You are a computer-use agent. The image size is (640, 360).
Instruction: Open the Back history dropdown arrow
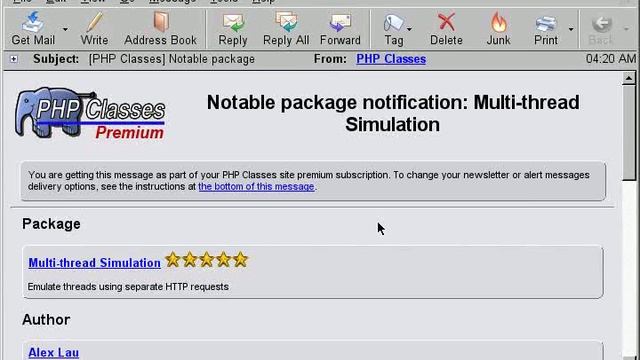click(x=626, y=29)
